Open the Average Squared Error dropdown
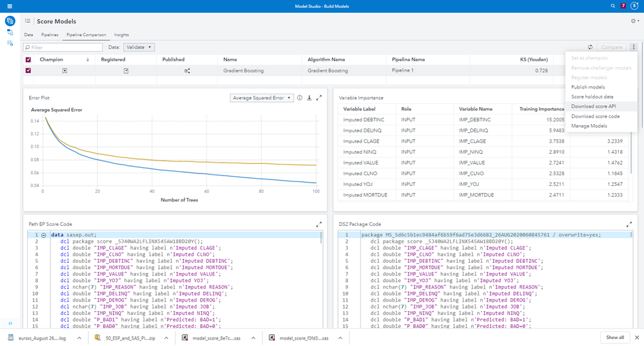The height and width of the screenshot is (346, 644). tap(262, 98)
